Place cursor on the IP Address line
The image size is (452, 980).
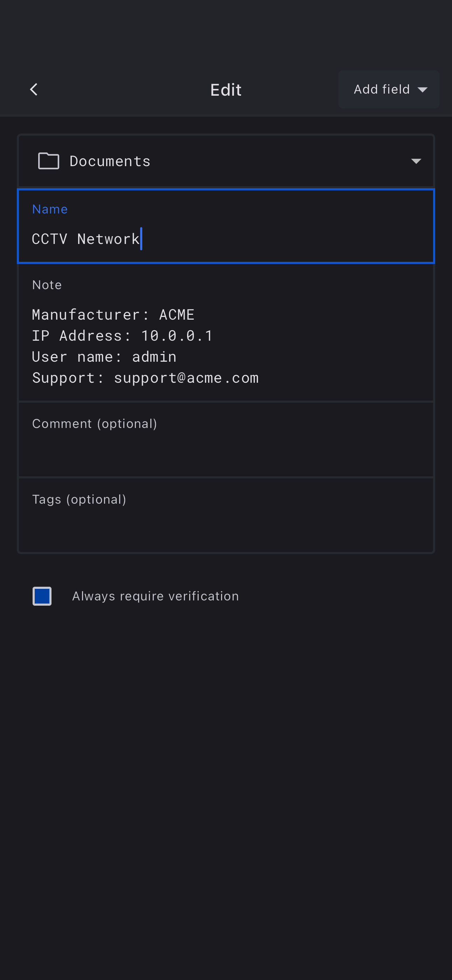(x=122, y=336)
